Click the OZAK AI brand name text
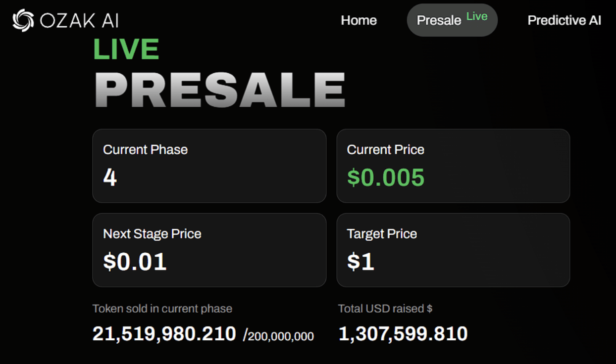Screen dimensions: 616x364 [x=78, y=20]
